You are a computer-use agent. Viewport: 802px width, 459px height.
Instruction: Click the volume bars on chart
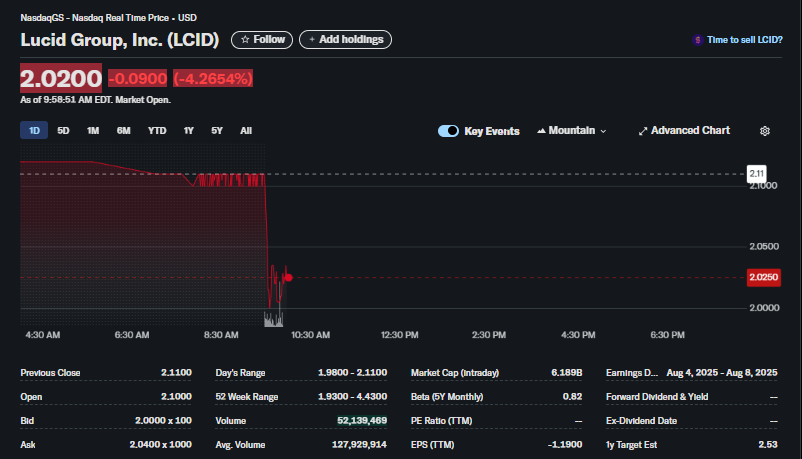(x=273, y=319)
